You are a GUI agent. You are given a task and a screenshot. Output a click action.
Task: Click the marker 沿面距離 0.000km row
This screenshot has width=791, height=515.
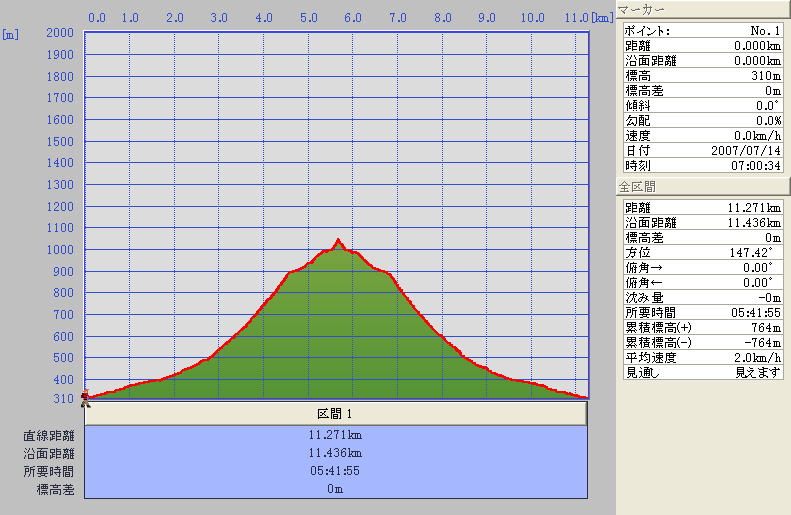703,61
